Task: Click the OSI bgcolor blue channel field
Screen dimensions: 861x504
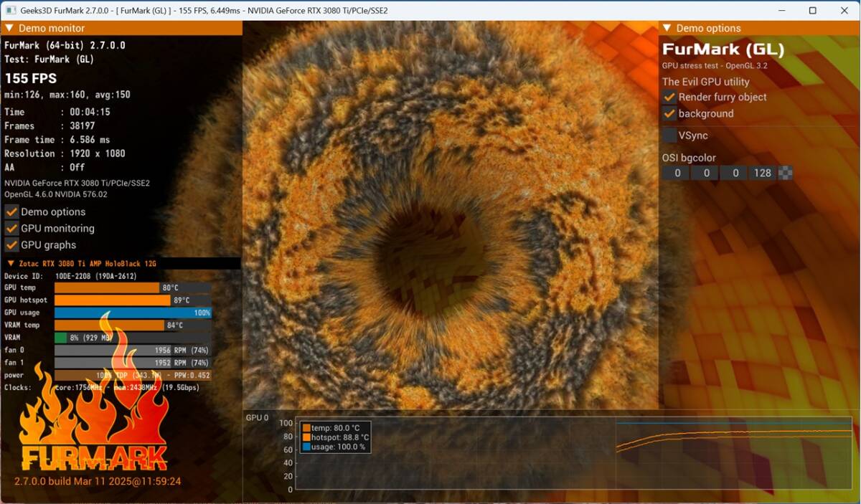Action: (x=733, y=173)
